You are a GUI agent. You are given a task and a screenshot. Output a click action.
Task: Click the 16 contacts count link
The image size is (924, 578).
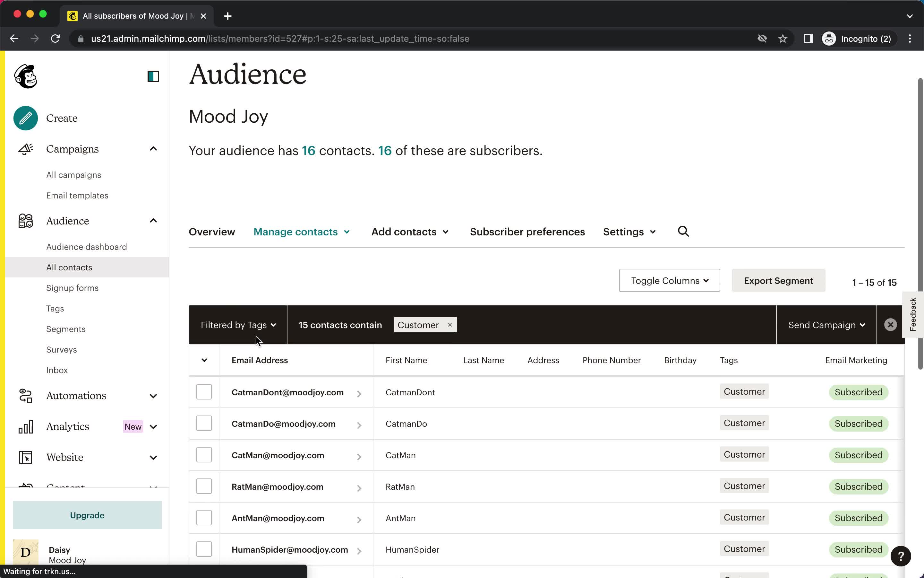pos(309,151)
